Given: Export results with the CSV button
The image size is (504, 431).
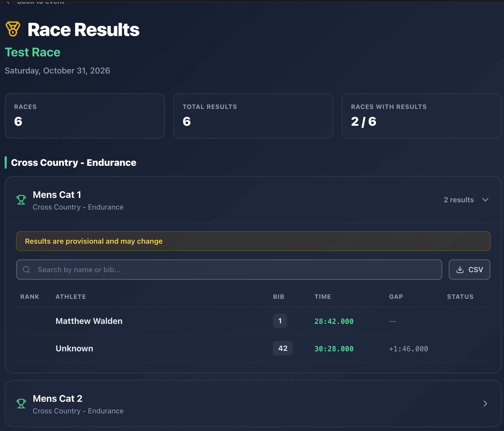Looking at the screenshot, I should point(469,270).
